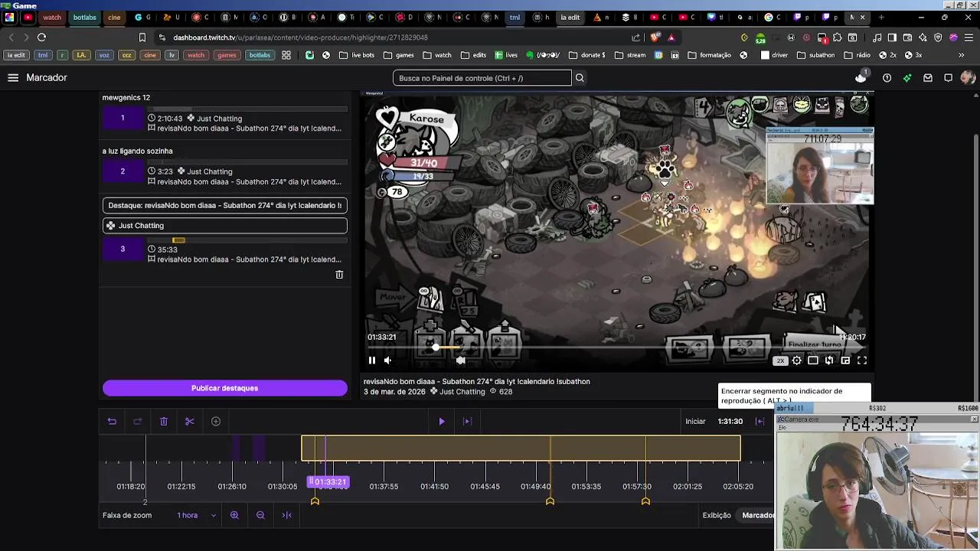980x551 pixels.
Task: Edit the highlight title text field
Action: pyautogui.click(x=225, y=205)
